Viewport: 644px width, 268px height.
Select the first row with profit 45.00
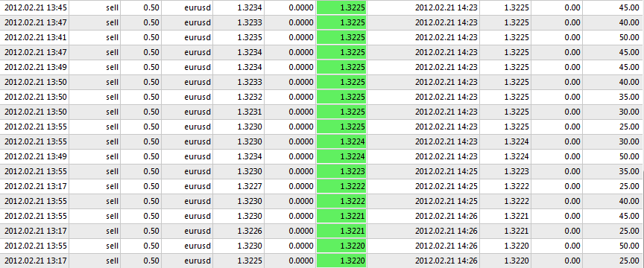coord(322,7)
